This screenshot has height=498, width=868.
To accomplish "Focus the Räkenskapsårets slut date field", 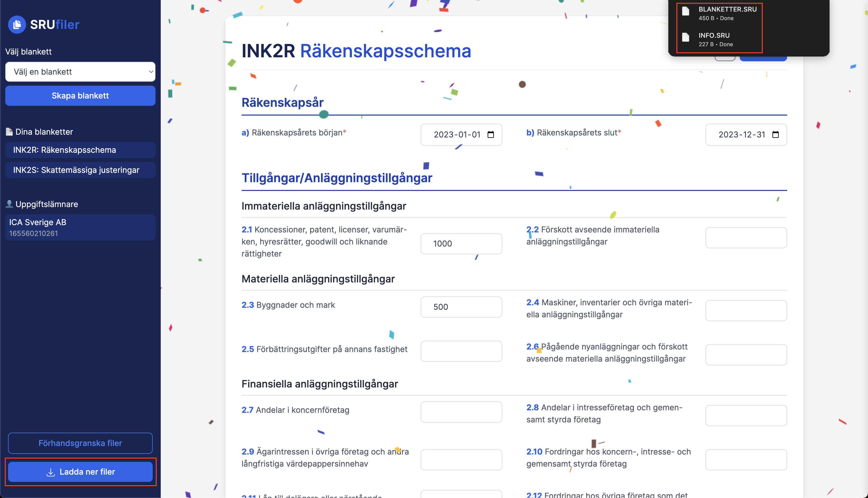I will [x=746, y=134].
